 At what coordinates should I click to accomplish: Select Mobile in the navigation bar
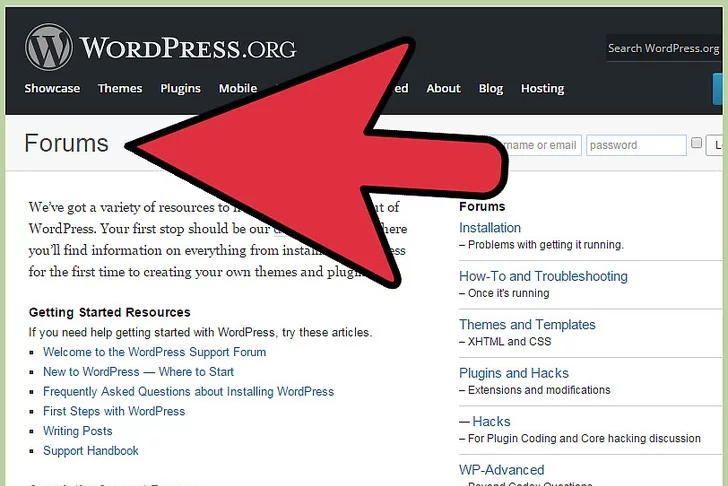point(238,88)
